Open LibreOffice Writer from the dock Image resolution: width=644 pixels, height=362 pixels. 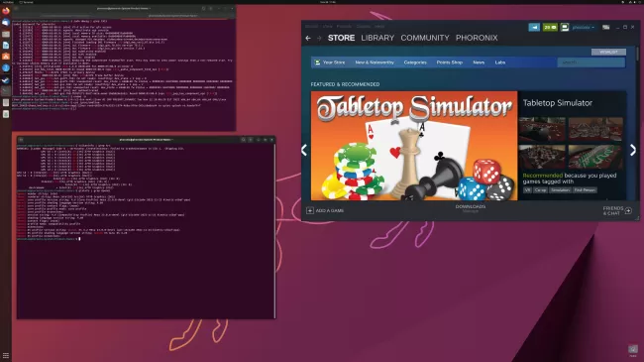click(x=6, y=46)
